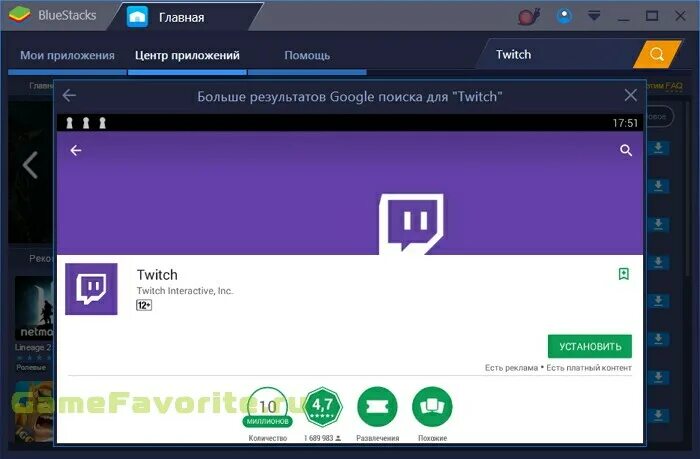Click the 10 миллионов downloads badge
The height and width of the screenshot is (459, 700).
pyautogui.click(x=267, y=407)
